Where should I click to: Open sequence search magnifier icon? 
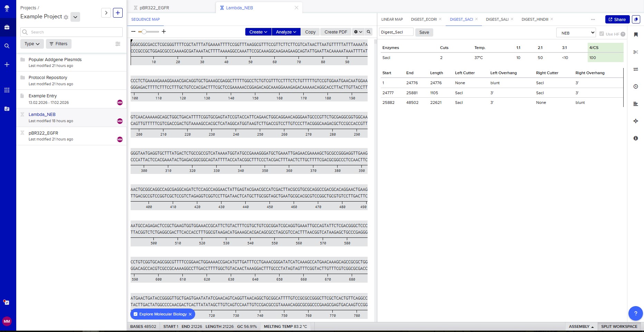(x=369, y=32)
